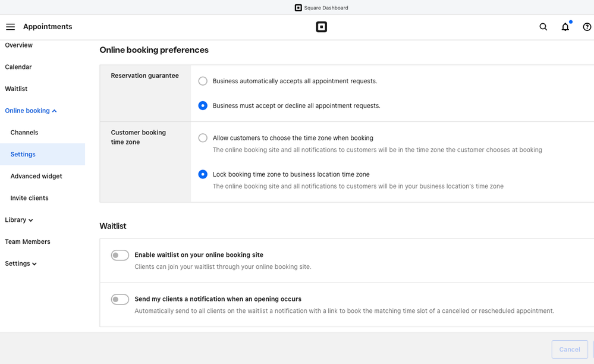Open Invite clients page
Image resolution: width=594 pixels, height=364 pixels.
pyautogui.click(x=29, y=198)
